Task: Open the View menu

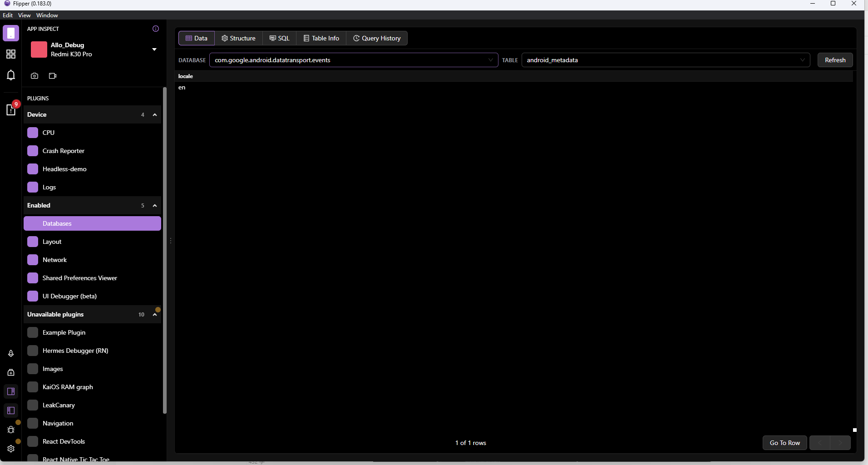Action: (24, 15)
